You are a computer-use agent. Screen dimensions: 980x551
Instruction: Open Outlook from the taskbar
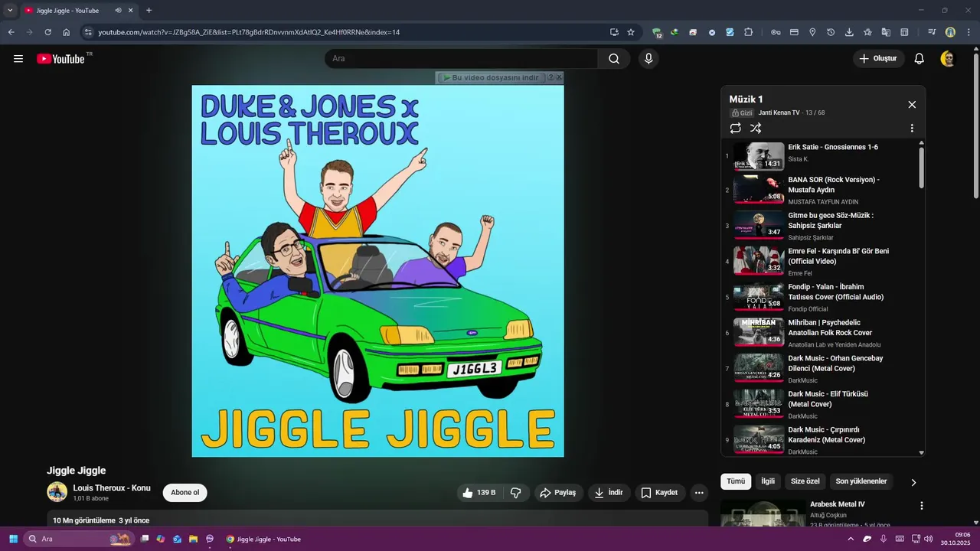177,539
